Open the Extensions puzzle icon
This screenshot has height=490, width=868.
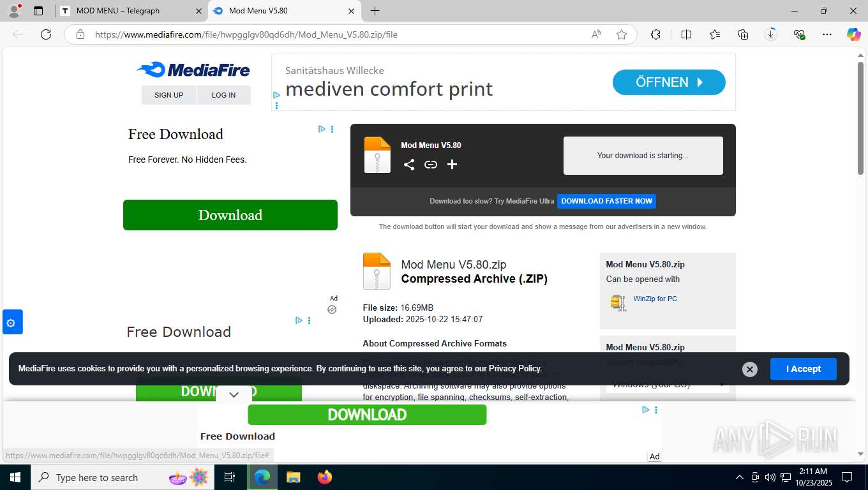tap(655, 34)
